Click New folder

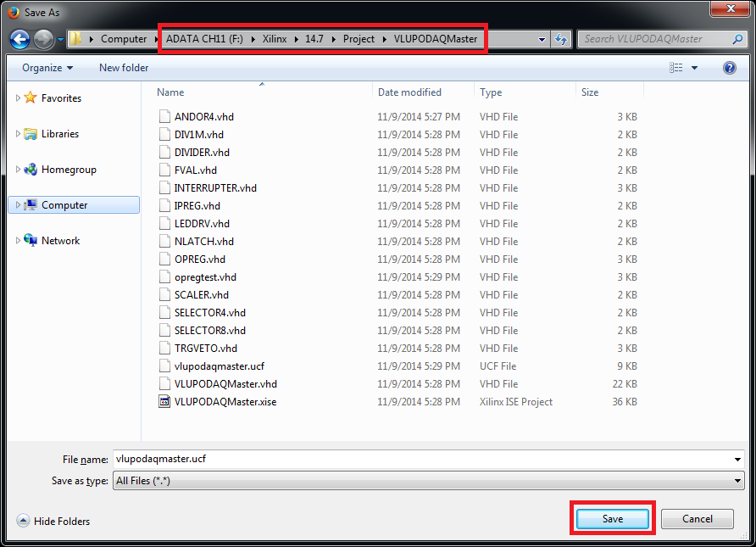[x=124, y=68]
